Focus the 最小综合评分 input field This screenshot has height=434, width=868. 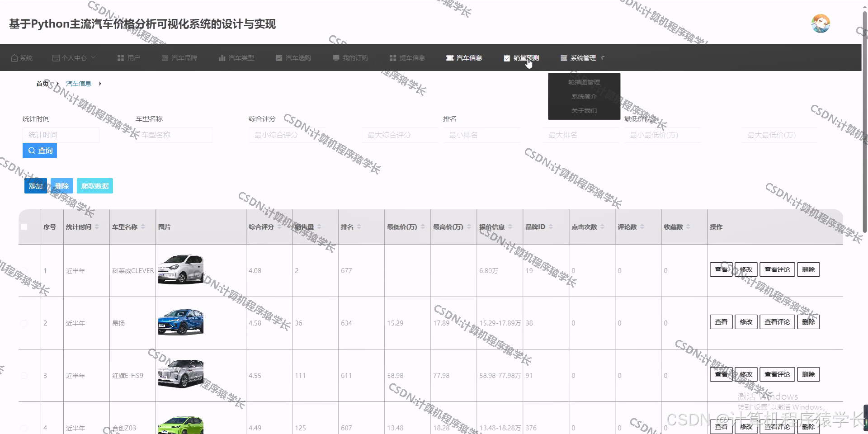tap(287, 135)
